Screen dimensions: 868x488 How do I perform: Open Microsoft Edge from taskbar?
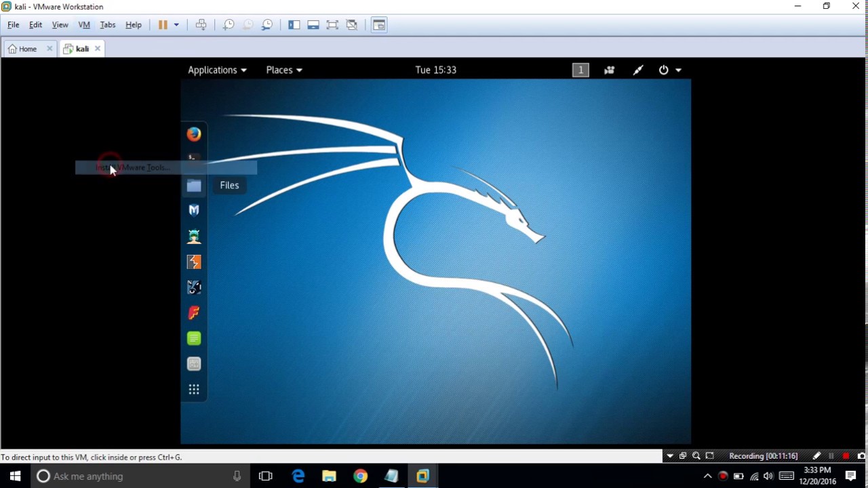pyautogui.click(x=298, y=476)
